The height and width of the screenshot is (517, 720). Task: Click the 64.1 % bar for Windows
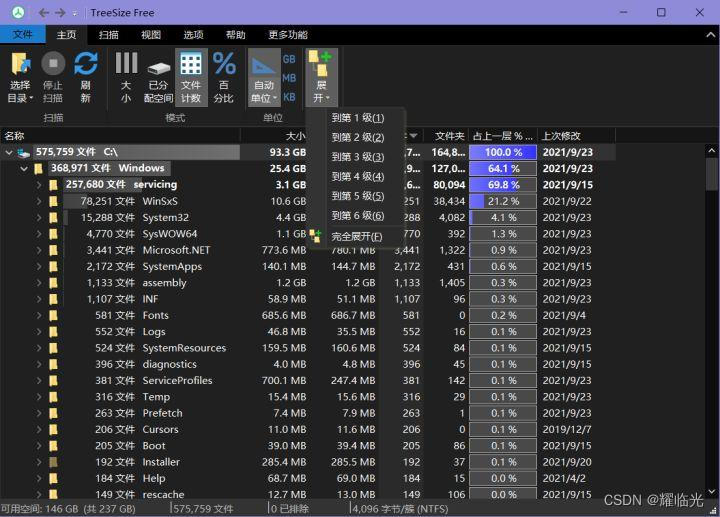[503, 169]
